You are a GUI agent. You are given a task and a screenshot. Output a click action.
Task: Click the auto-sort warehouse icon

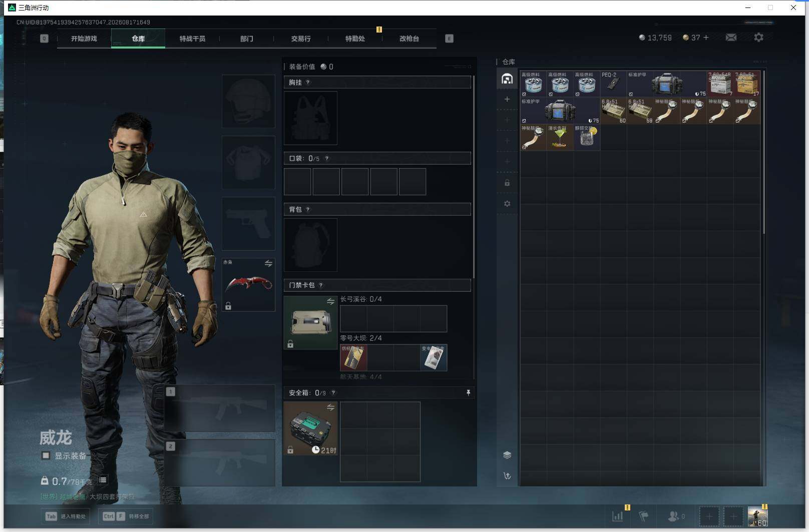click(x=507, y=476)
